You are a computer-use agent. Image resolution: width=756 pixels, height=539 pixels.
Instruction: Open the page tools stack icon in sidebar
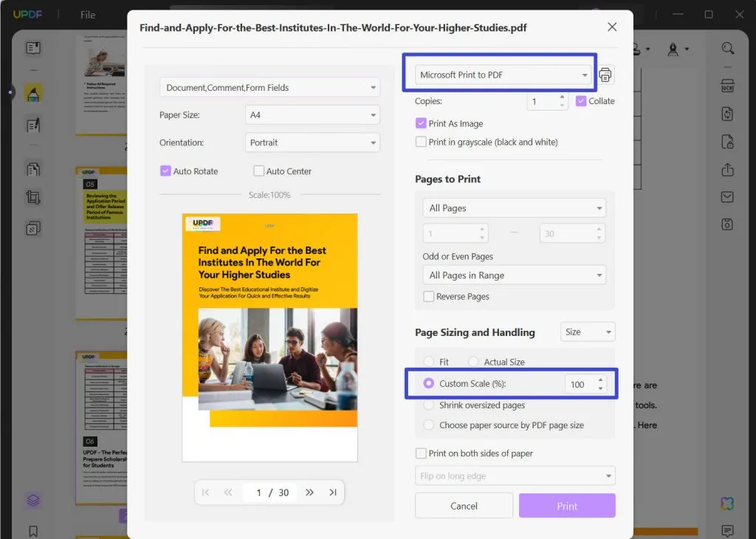pyautogui.click(x=33, y=227)
